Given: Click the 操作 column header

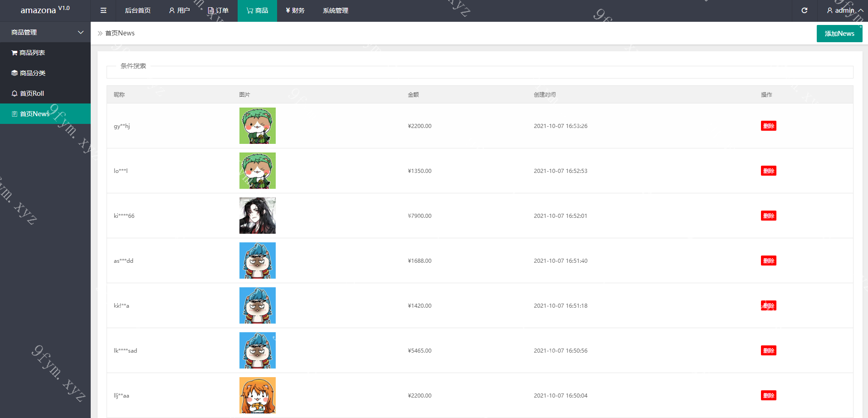Looking at the screenshot, I should pyautogui.click(x=766, y=94).
